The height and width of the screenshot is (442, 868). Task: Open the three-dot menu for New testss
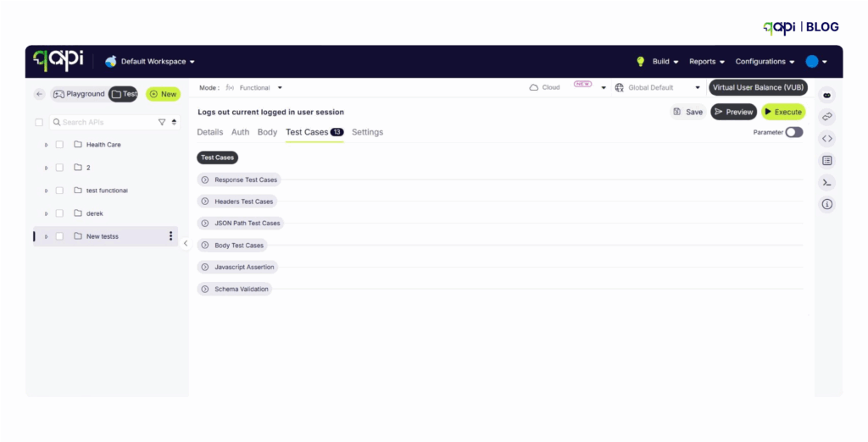pyautogui.click(x=170, y=236)
